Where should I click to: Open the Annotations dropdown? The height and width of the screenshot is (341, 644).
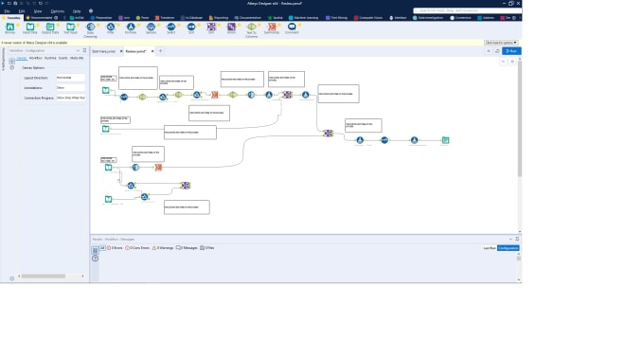point(70,87)
